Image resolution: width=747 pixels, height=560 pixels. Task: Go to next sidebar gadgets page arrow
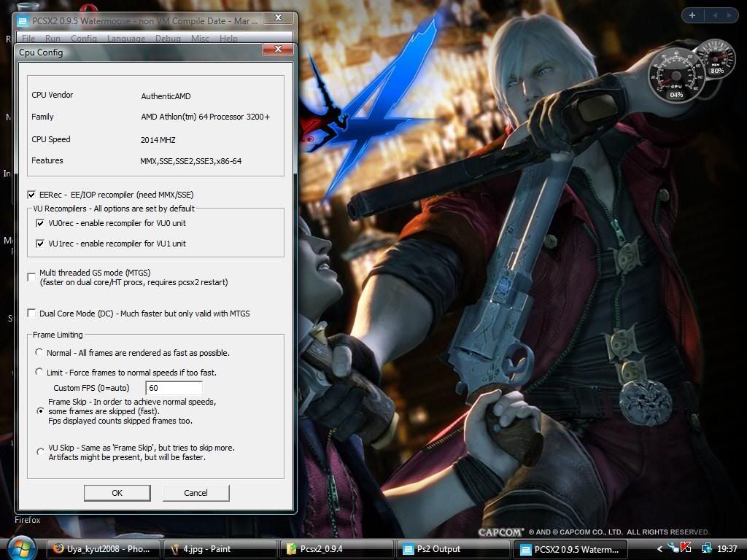click(x=729, y=15)
